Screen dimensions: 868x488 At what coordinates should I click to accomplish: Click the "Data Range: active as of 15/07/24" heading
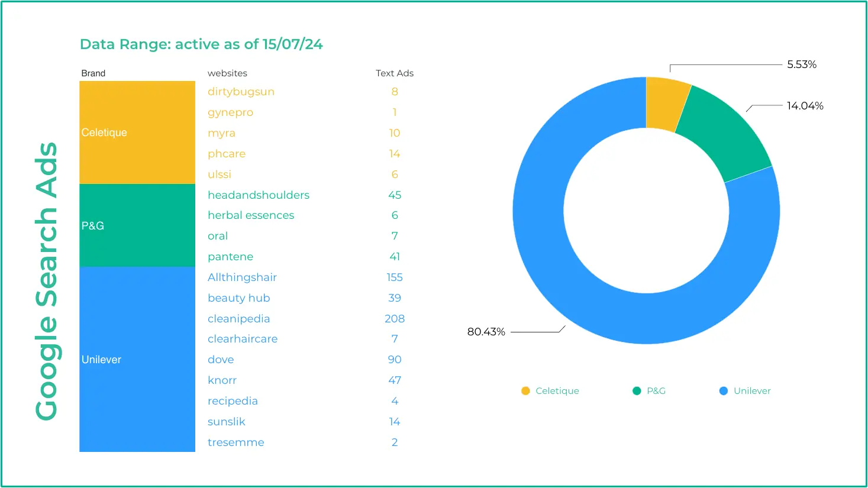201,44
